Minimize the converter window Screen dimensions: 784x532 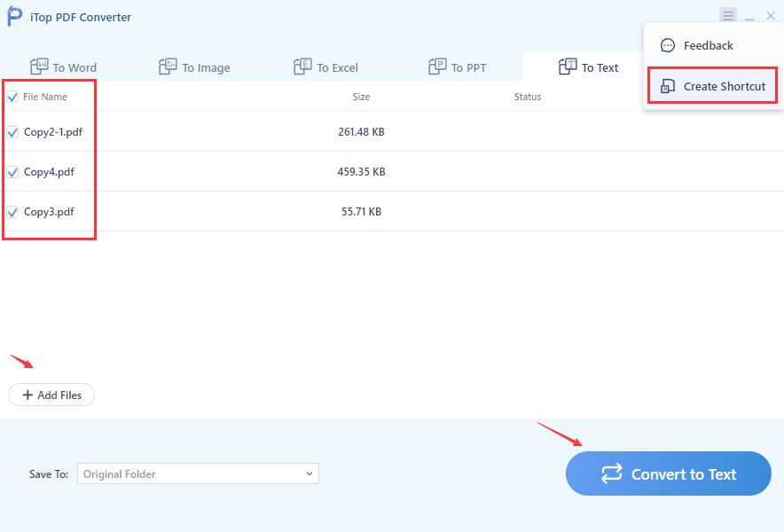(x=749, y=16)
